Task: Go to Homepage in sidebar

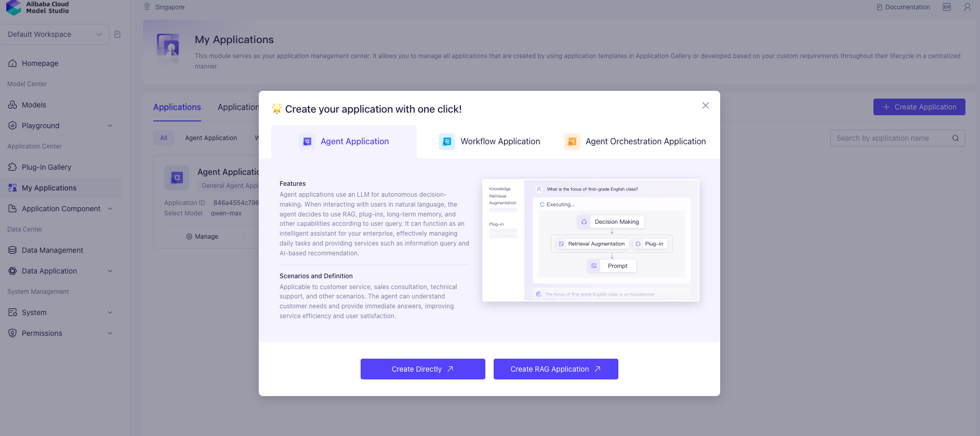Action: pos(61,63)
